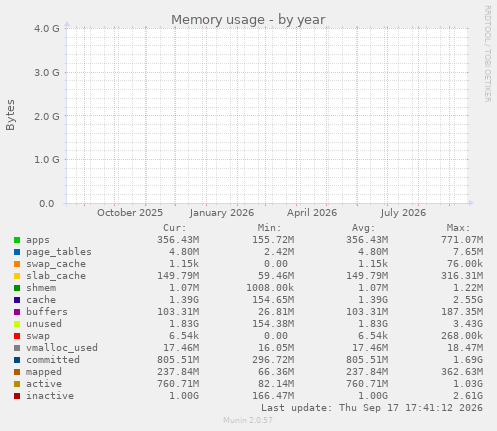The width and height of the screenshot is (497, 431).
Task: Select the 'swap_cache' legend label
Action: [x=56, y=264]
